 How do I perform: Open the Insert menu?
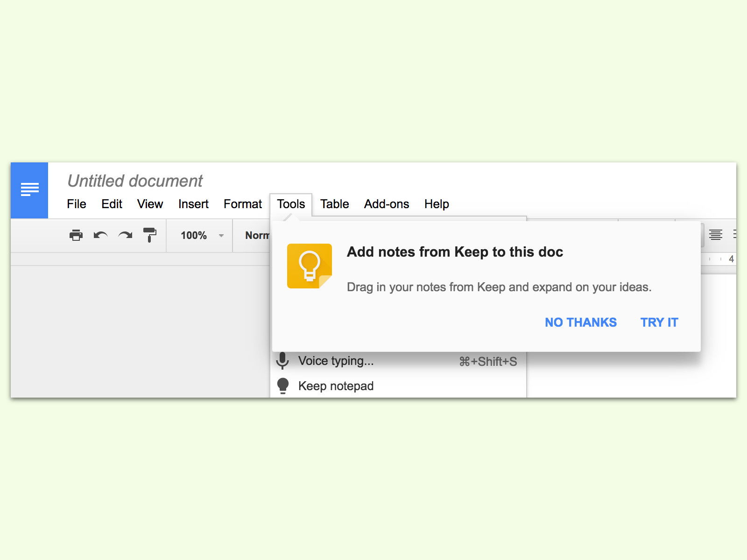coord(193,204)
